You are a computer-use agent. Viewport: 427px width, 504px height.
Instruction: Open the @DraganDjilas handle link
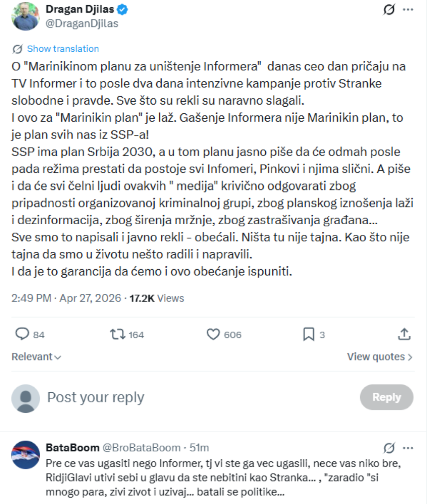82,23
